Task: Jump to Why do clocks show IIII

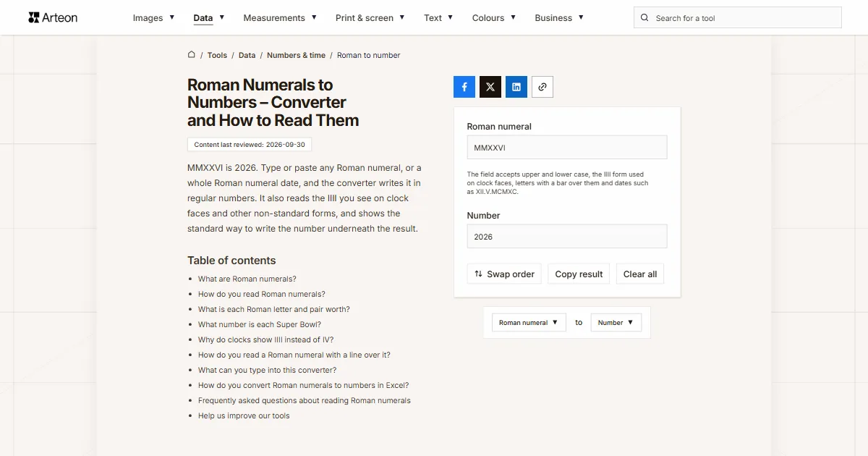Action: [x=266, y=339]
